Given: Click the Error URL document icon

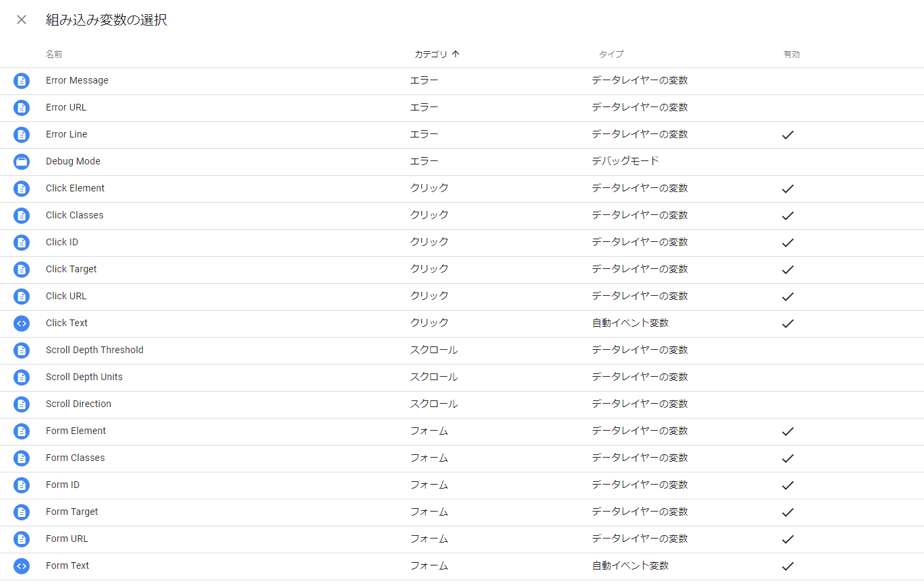Looking at the screenshot, I should click(x=22, y=108).
